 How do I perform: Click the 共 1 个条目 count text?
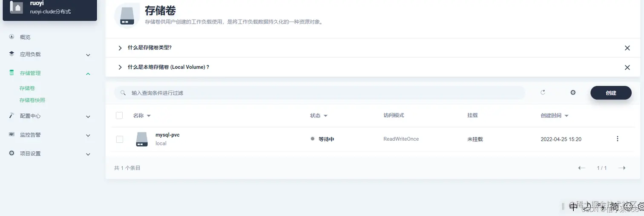(x=127, y=168)
